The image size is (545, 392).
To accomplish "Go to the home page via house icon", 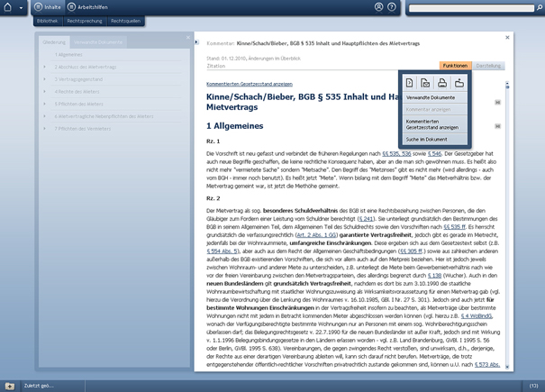I will pos(7,7).
